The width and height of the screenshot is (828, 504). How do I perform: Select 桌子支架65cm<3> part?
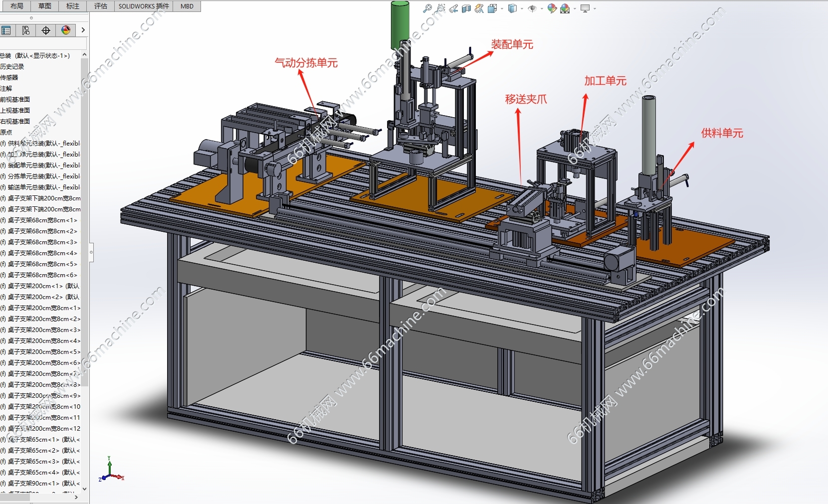click(40, 461)
